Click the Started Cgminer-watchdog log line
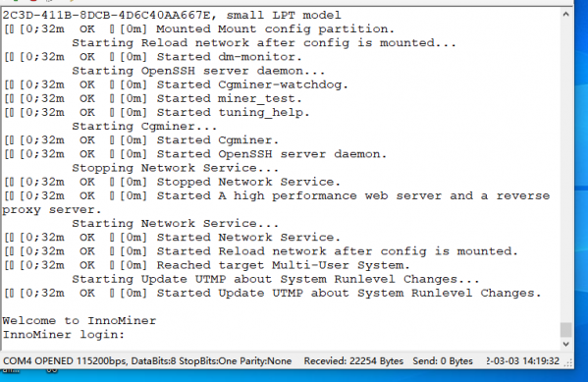 pos(176,84)
